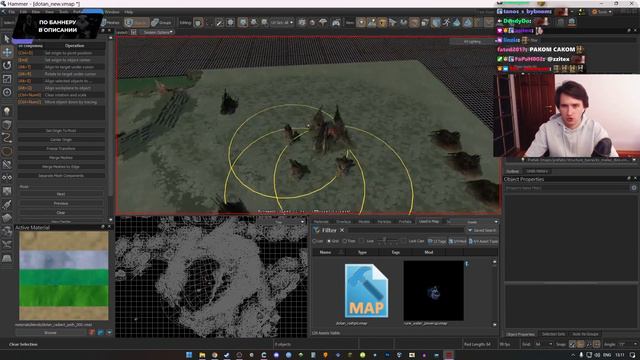Screen dimensions: 640x360
Task: Select the Mirror tool
Action: (7, 178)
